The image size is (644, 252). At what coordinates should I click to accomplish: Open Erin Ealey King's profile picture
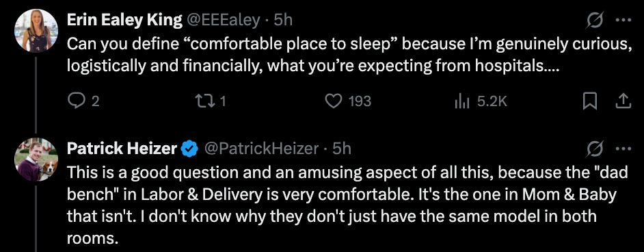[x=36, y=30]
